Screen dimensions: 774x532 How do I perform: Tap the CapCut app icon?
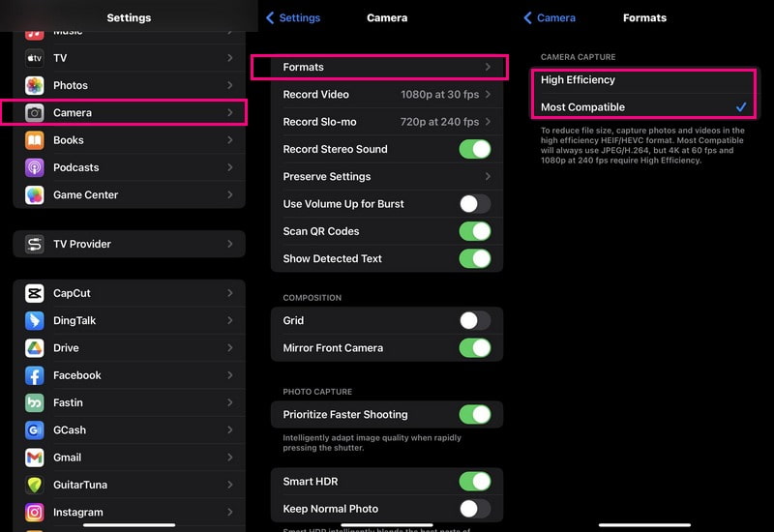pos(35,294)
